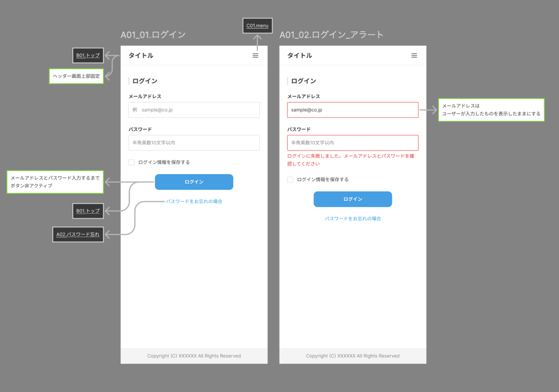The image size is (559, 392).
Task: Select the A01_01.ログイン frame title
Action: click(153, 35)
